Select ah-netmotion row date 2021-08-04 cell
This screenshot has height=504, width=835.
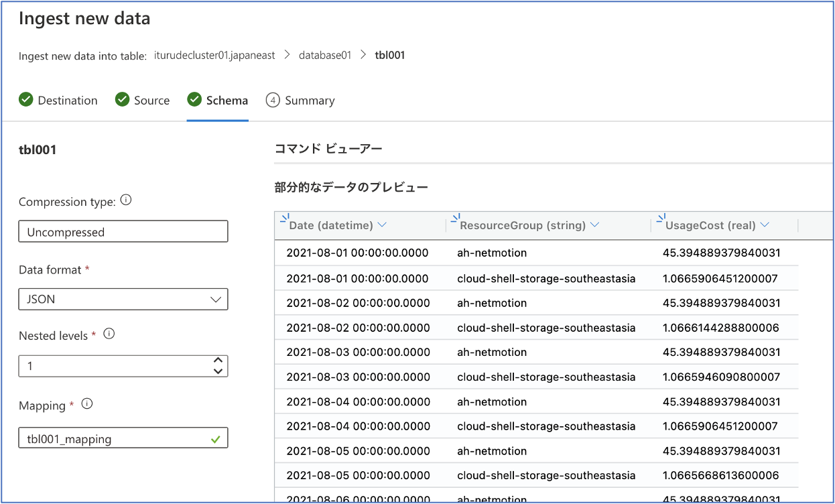tap(358, 401)
